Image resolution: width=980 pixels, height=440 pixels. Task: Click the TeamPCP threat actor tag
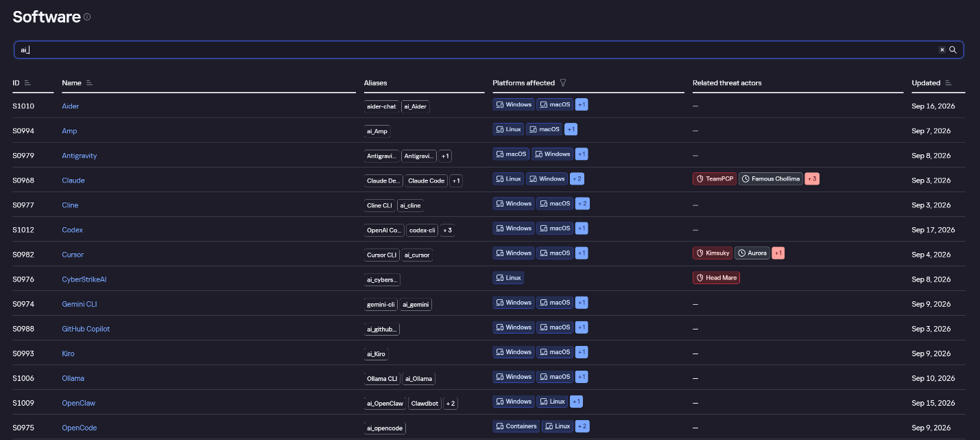click(x=715, y=178)
